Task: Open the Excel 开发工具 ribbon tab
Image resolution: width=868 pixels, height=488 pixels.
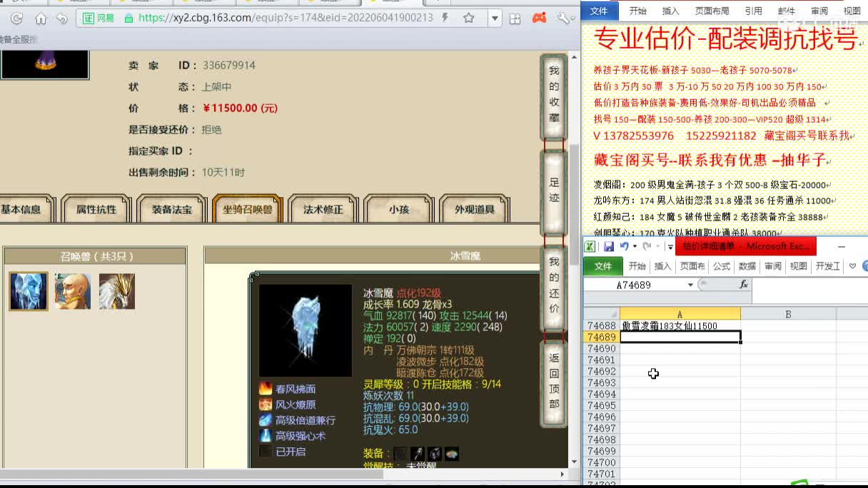Action: tap(827, 266)
